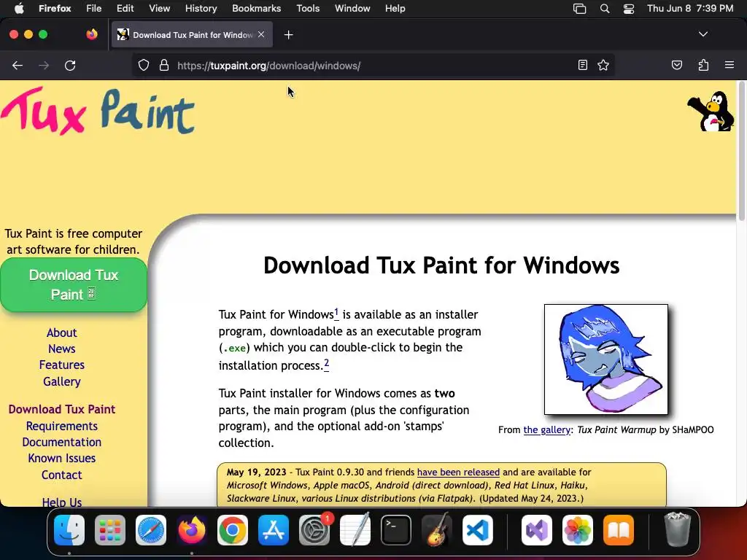This screenshot has width=747, height=560.
Task: Open Firefox application menu (hamburger)
Action: (729, 65)
